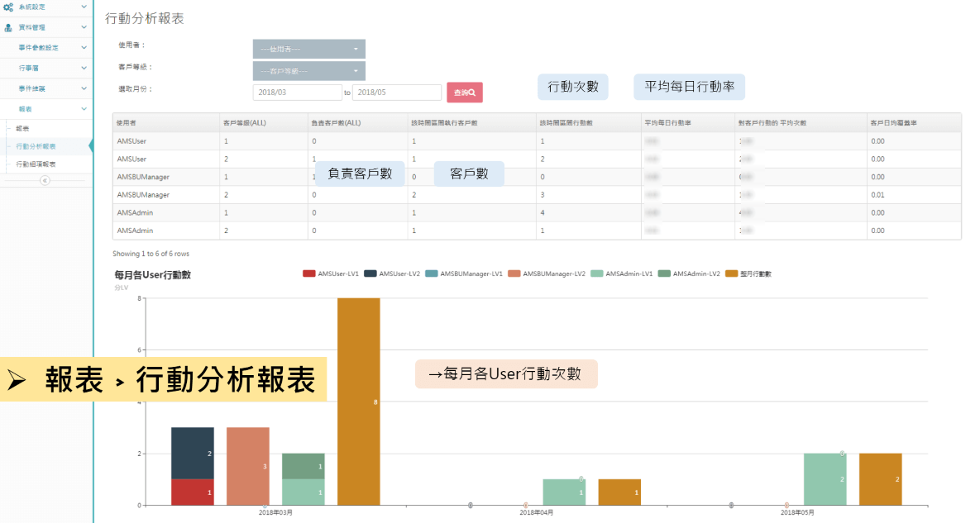Select the AMSAdmin row with customer level 2
Viewport: 980px width, 523px height.
point(537,231)
